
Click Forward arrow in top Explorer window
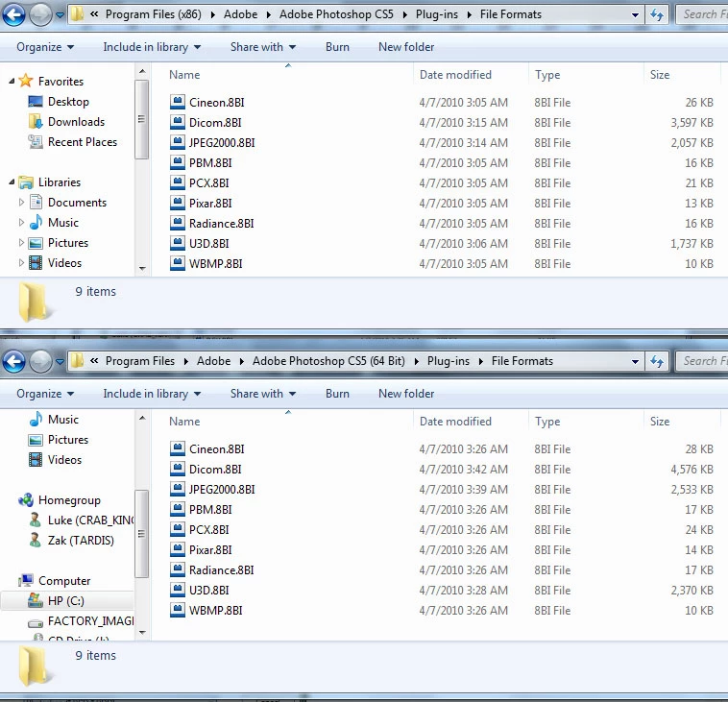[x=41, y=14]
